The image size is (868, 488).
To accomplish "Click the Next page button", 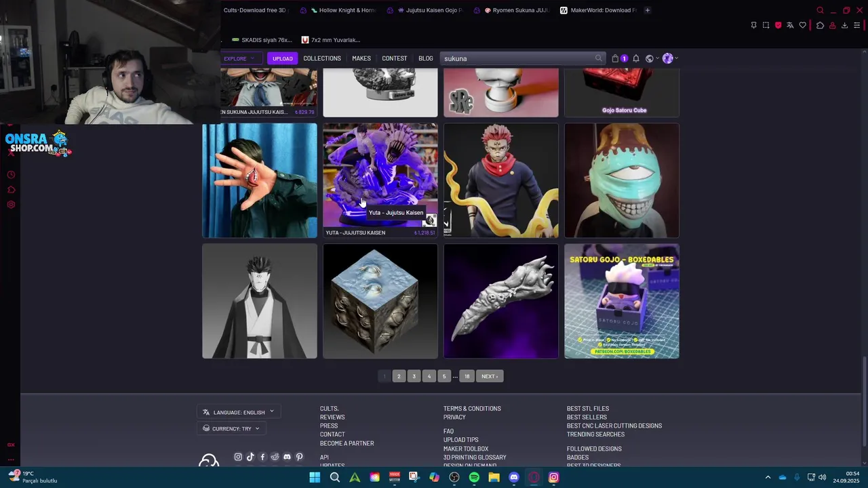I will 490,376.
